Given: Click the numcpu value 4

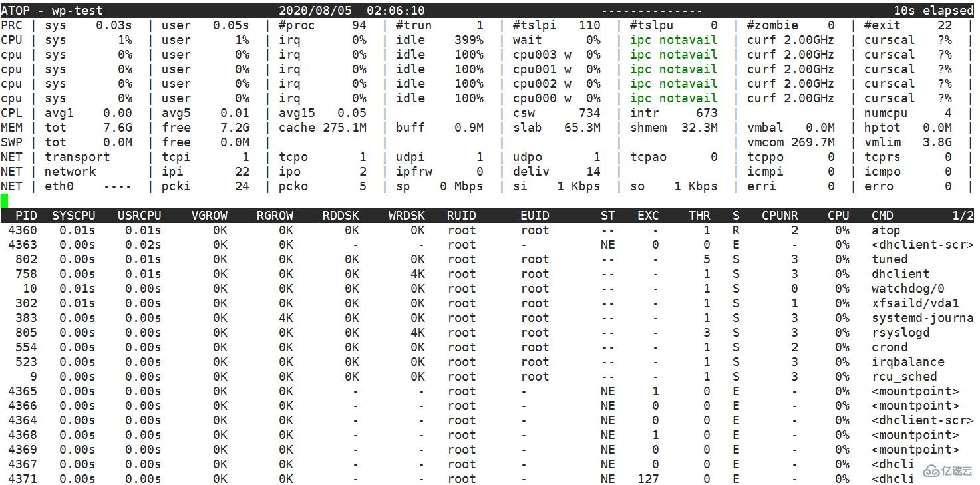Looking at the screenshot, I should 948,113.
